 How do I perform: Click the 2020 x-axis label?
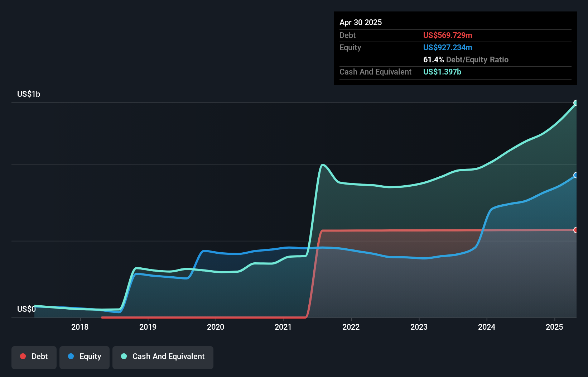click(x=216, y=327)
